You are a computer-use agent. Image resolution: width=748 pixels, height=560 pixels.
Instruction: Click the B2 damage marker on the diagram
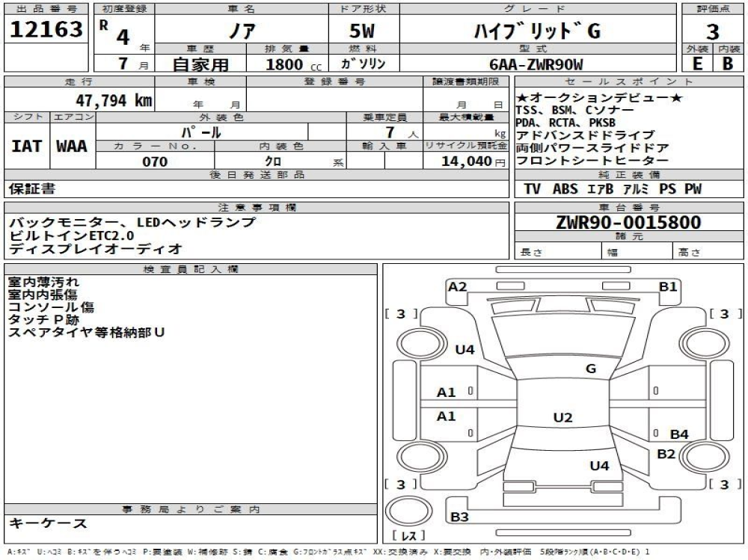tap(666, 453)
